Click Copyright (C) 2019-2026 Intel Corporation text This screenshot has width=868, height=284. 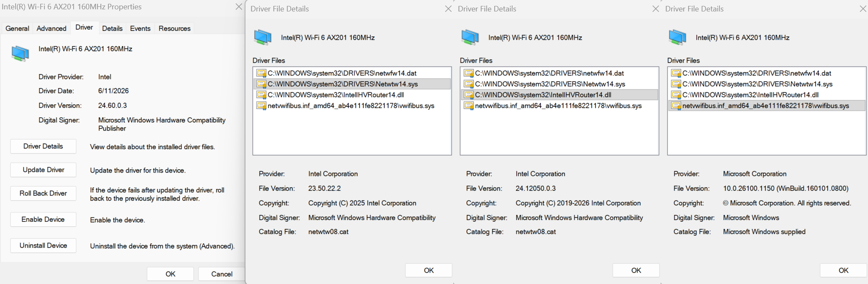pos(578,203)
